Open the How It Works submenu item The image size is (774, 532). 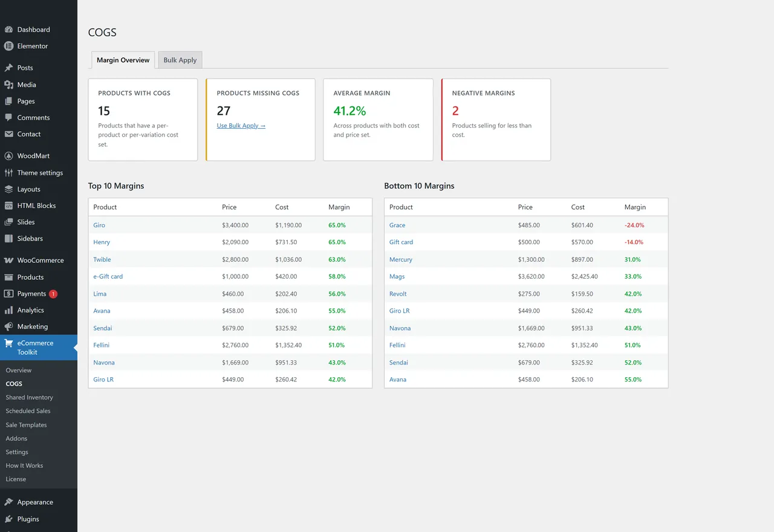(24, 465)
